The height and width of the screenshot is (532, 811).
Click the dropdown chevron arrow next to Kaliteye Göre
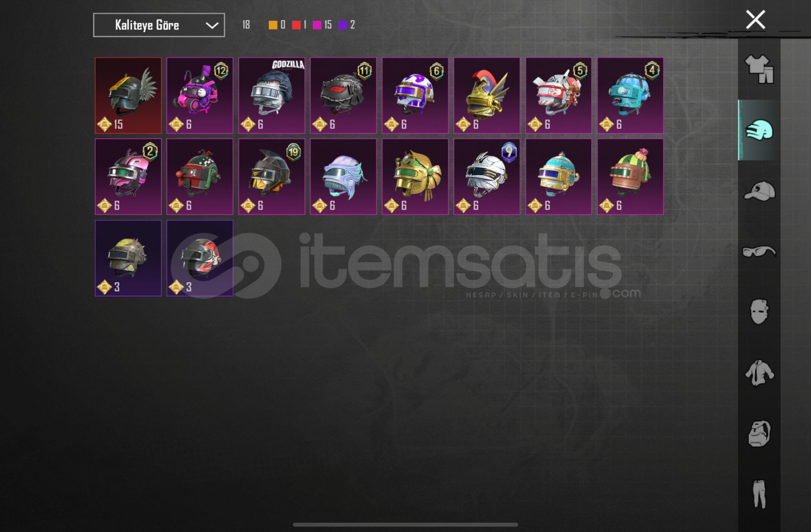[212, 25]
